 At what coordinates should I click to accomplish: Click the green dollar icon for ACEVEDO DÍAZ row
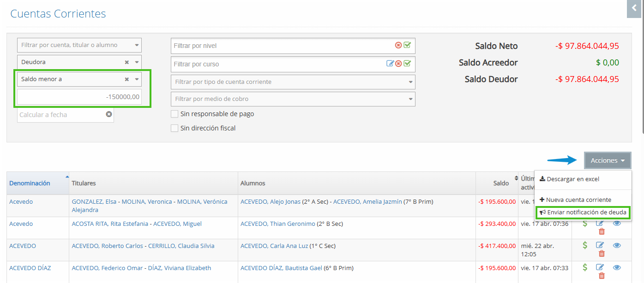coord(585,267)
